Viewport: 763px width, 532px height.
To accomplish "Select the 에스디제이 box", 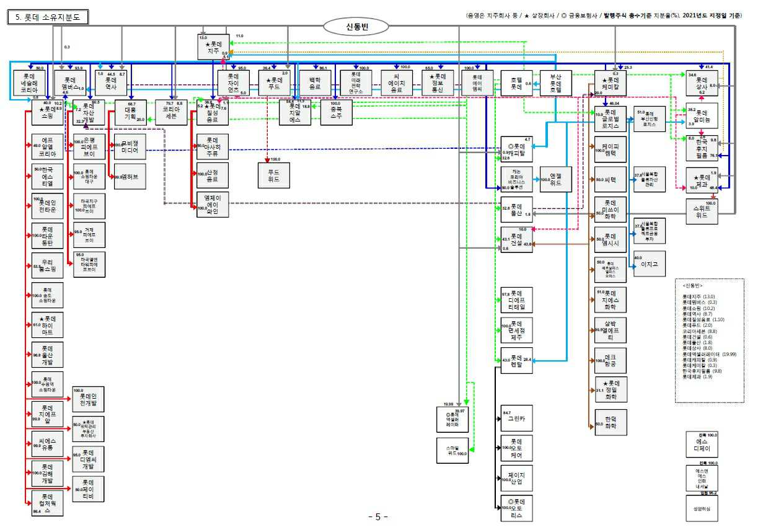I will [x=702, y=444].
